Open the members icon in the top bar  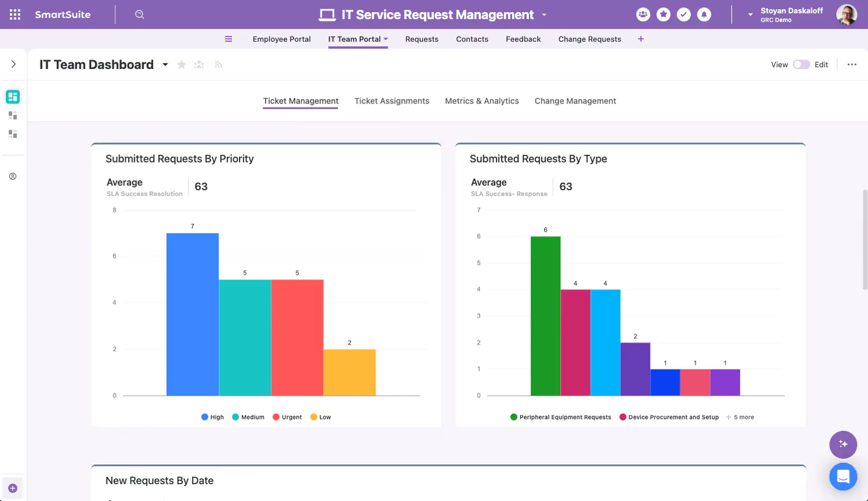pyautogui.click(x=643, y=14)
